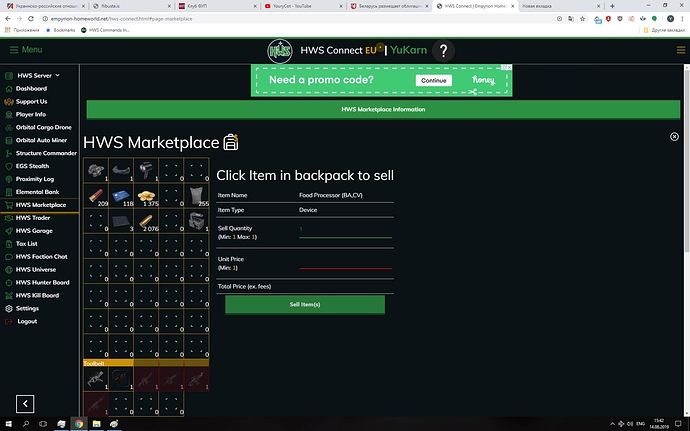
Task: Select first toolbelt weapon slot
Action: (96, 379)
